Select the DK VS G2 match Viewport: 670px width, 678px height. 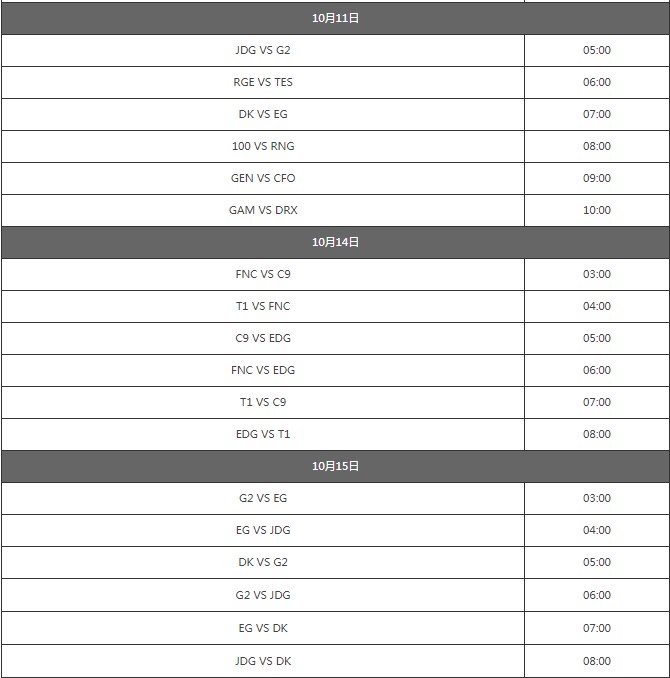pos(263,562)
